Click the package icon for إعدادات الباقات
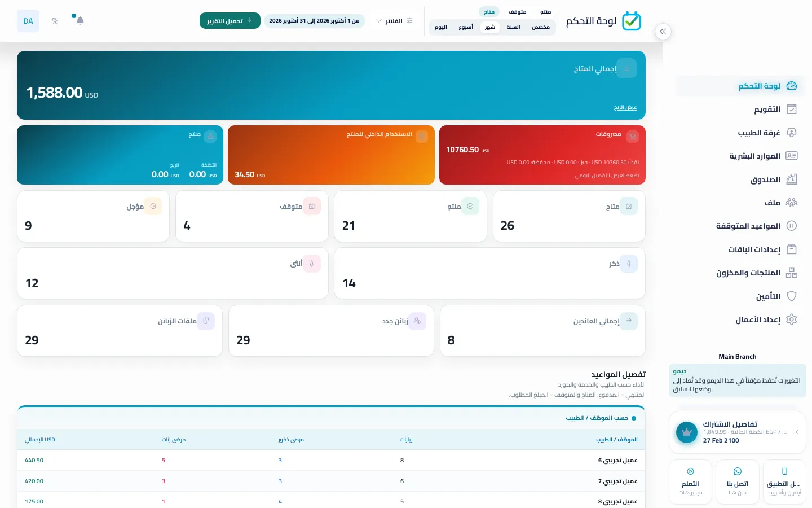812x508 pixels. click(792, 249)
